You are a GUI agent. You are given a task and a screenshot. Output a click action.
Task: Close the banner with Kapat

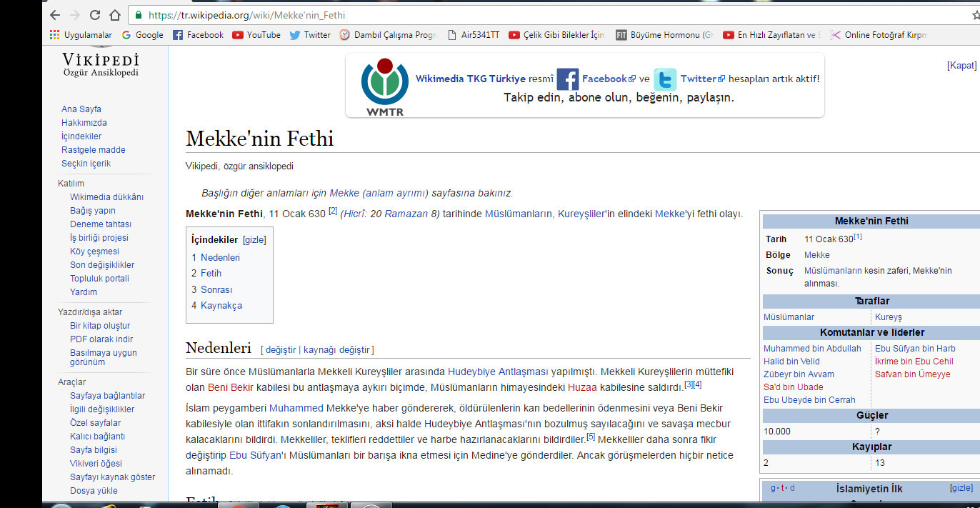961,65
